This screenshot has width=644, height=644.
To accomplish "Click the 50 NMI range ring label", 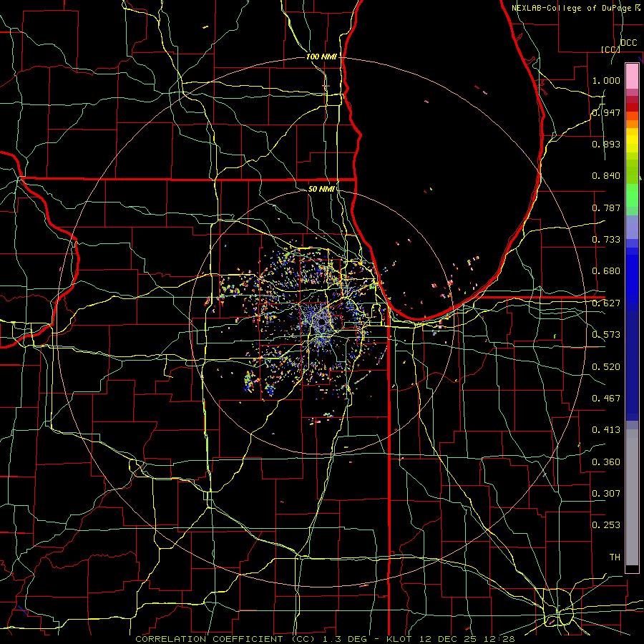I will [321, 189].
